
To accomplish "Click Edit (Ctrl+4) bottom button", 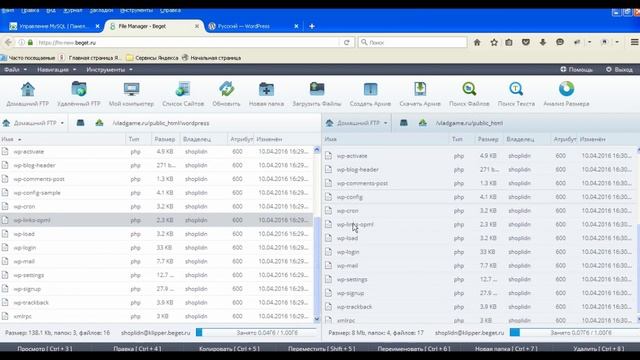I will tap(137, 349).
